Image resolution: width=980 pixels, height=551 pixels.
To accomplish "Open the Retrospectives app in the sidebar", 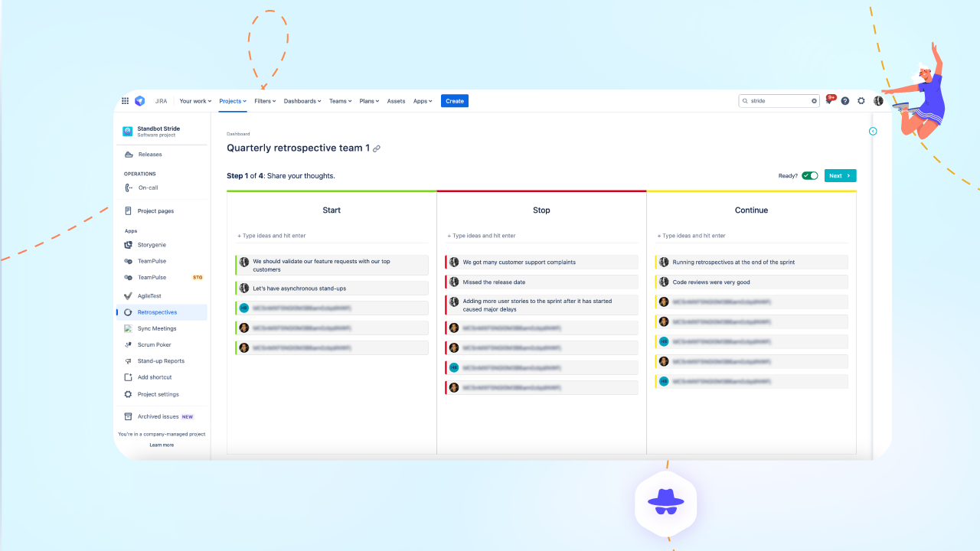I will pyautogui.click(x=156, y=311).
